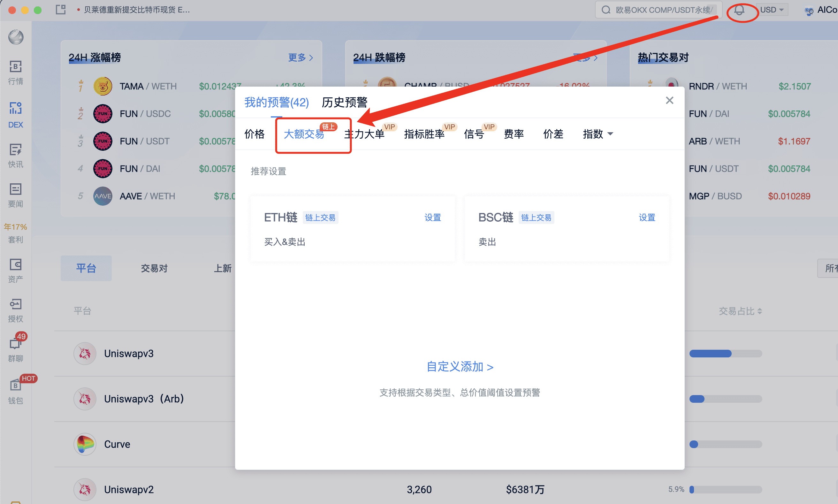Click the Uniswapv3 (Arb) platform logo
This screenshot has height=504, width=838.
(x=85, y=399)
